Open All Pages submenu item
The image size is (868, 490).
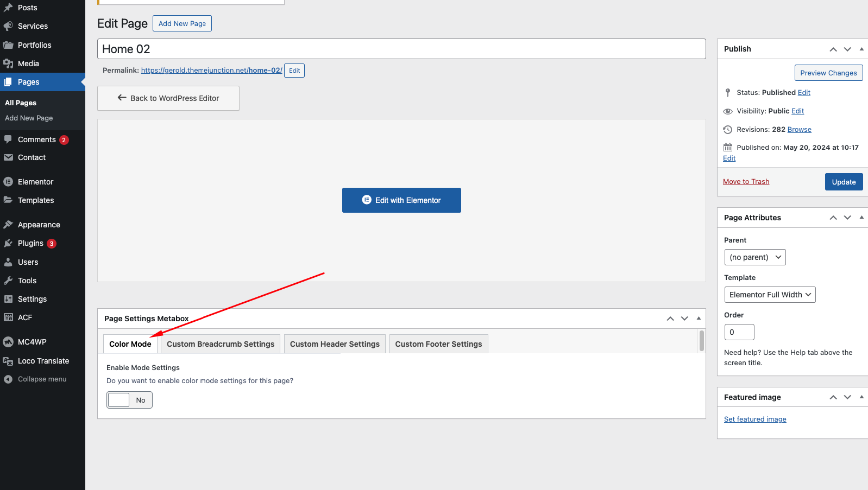click(x=21, y=103)
